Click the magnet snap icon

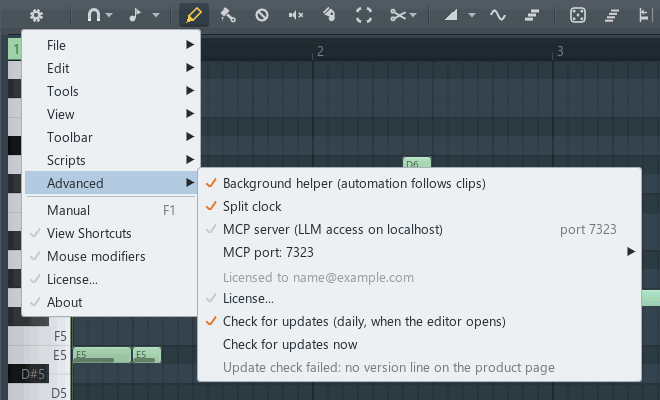pos(93,15)
